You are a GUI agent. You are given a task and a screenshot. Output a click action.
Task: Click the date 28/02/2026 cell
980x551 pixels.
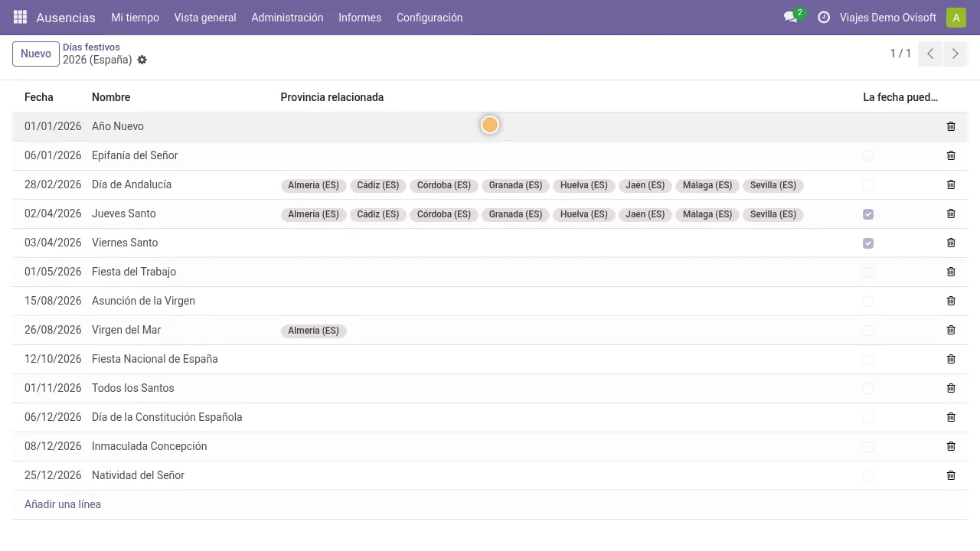pos(53,184)
